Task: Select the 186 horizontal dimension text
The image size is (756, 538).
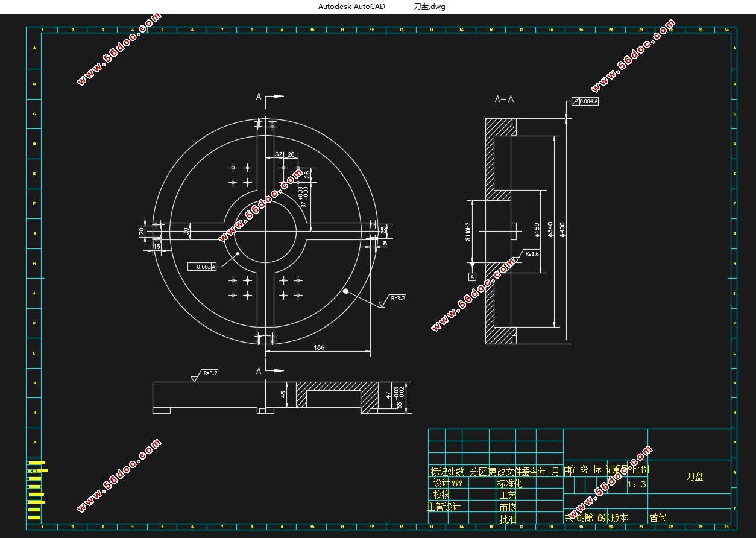Action: 319,347
